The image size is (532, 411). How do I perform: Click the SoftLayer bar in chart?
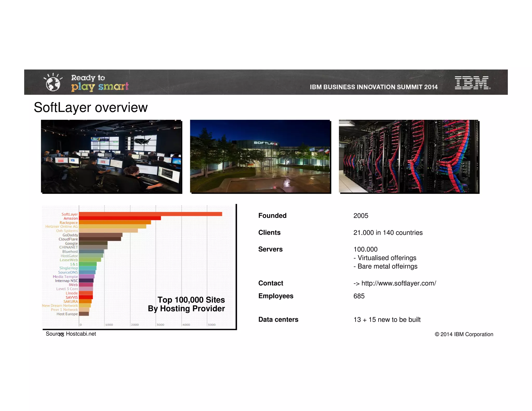[x=150, y=214]
